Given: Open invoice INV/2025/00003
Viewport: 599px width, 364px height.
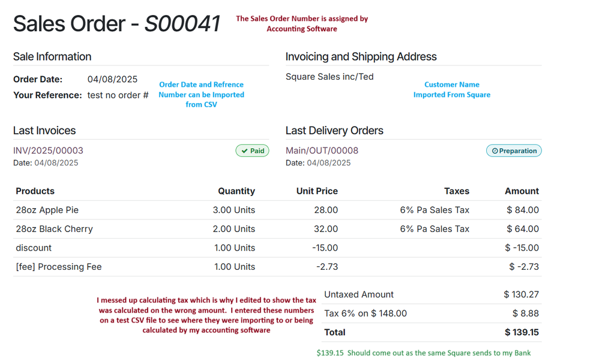Looking at the screenshot, I should (x=48, y=151).
